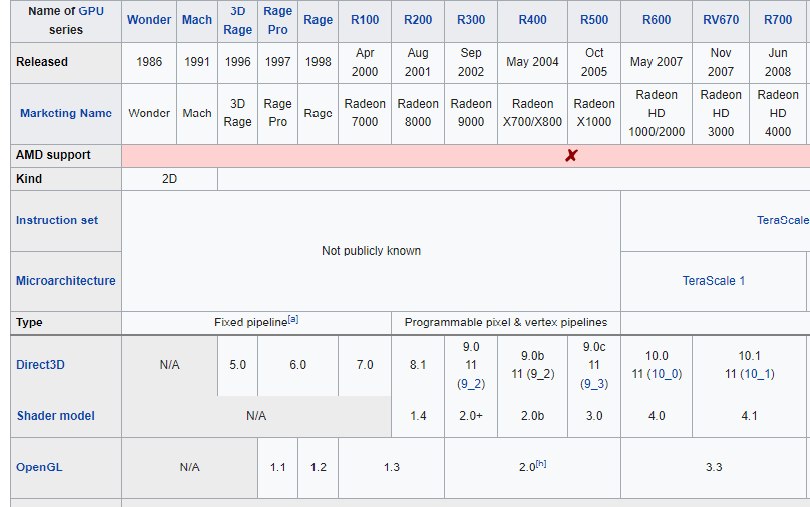Open the R500 series link
This screenshot has width=810, height=507.
(594, 20)
